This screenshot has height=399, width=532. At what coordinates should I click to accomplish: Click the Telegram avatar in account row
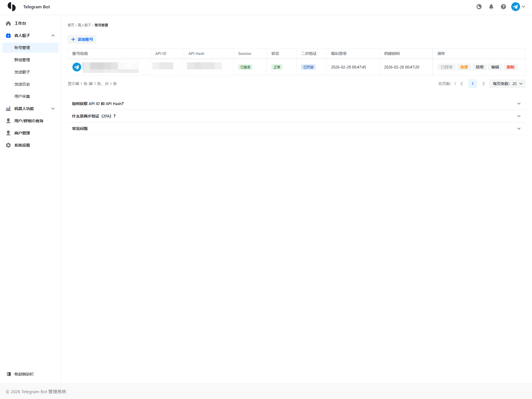point(77,67)
